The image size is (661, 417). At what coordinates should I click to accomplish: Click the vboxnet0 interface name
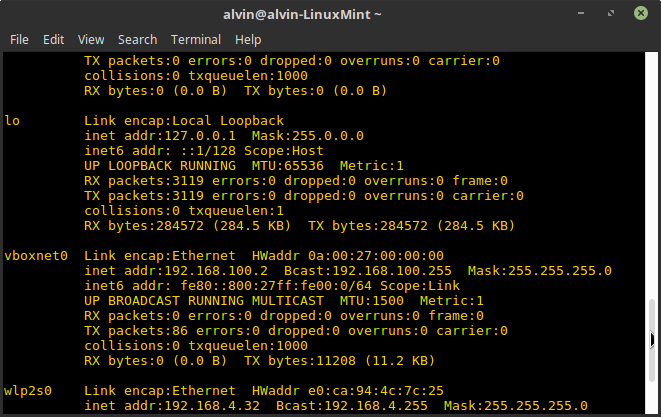[36, 256]
